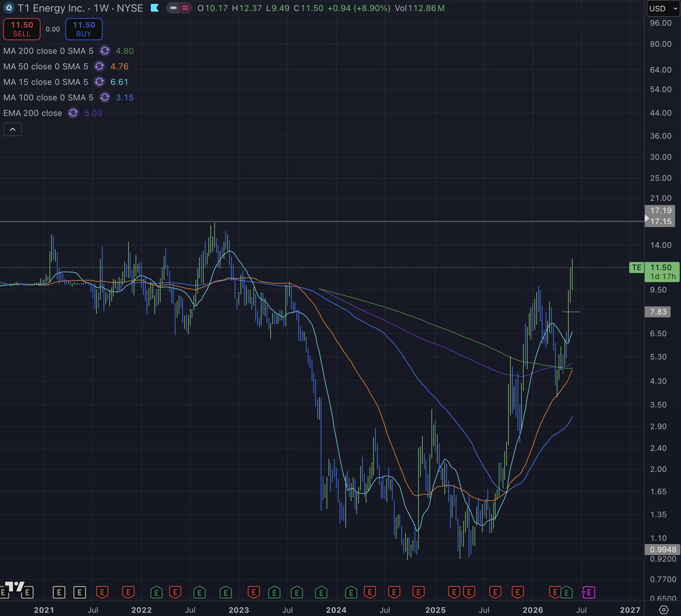Click the 17.19 label on the price scale
This screenshot has width=681, height=616.
click(x=661, y=210)
